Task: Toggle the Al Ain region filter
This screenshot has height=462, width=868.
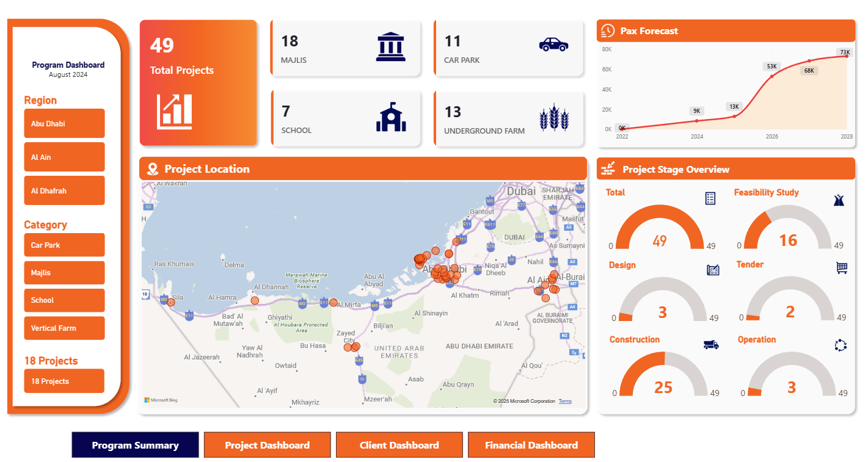Action: click(64, 157)
